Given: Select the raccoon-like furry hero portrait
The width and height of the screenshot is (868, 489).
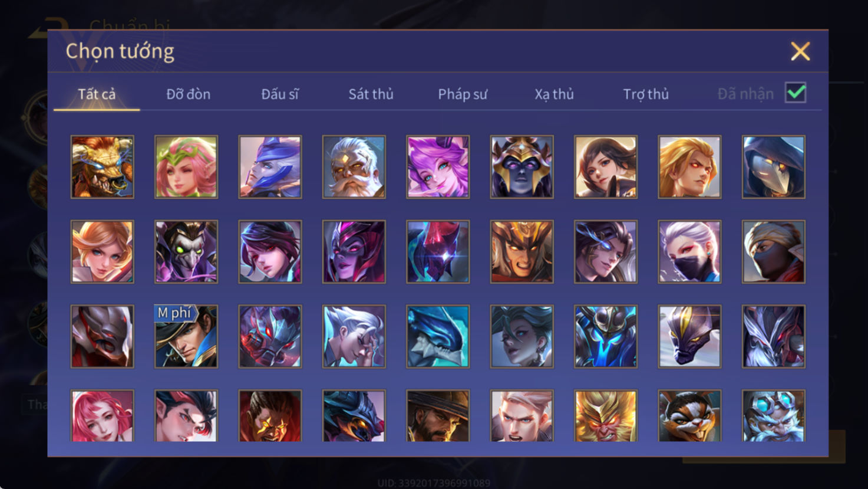Looking at the screenshot, I should tap(689, 416).
